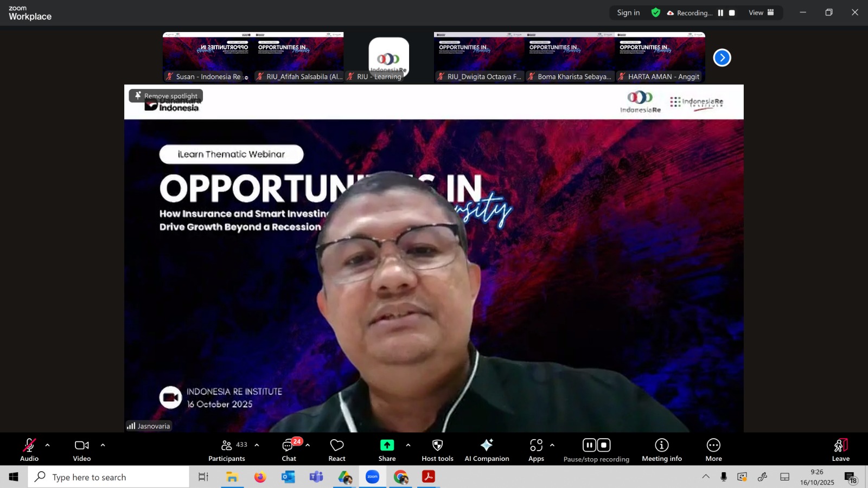
Task: Open Host tools shield icon
Action: [437, 450]
